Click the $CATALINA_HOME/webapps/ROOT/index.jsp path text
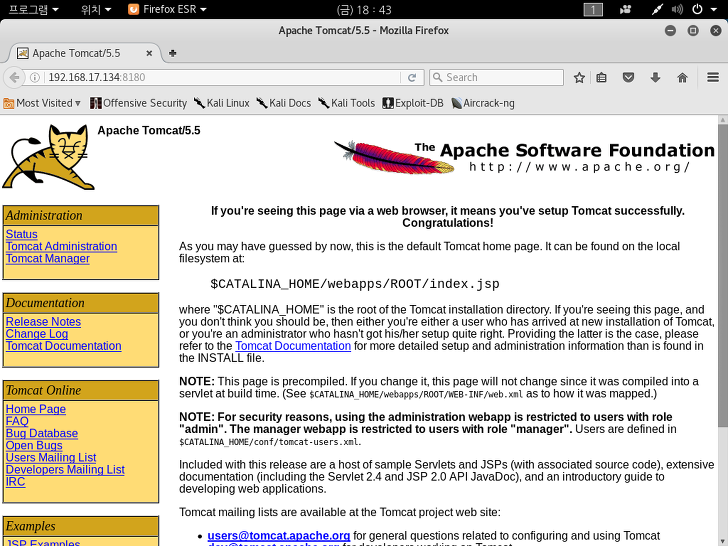728x546 pixels. (355, 284)
